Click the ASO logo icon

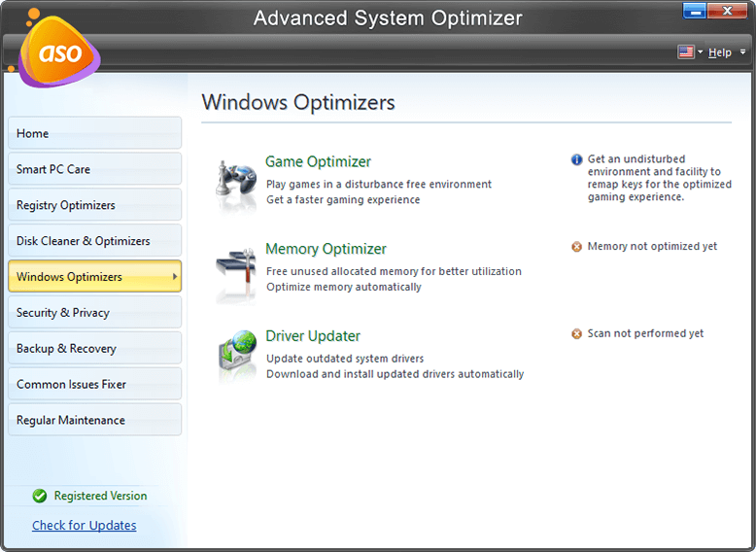pyautogui.click(x=59, y=51)
